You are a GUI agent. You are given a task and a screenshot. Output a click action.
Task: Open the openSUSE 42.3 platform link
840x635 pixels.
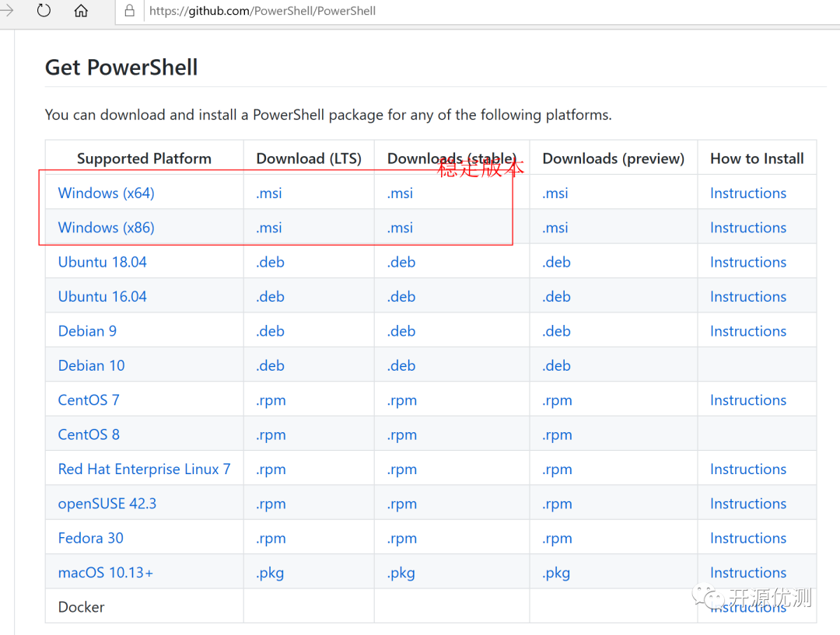coord(107,504)
